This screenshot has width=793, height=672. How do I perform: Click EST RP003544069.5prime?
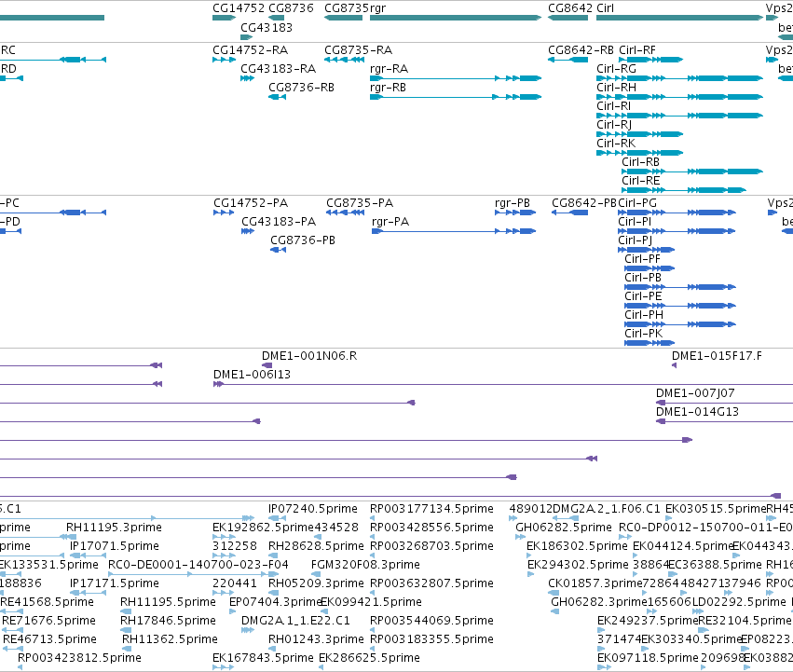[431, 622]
